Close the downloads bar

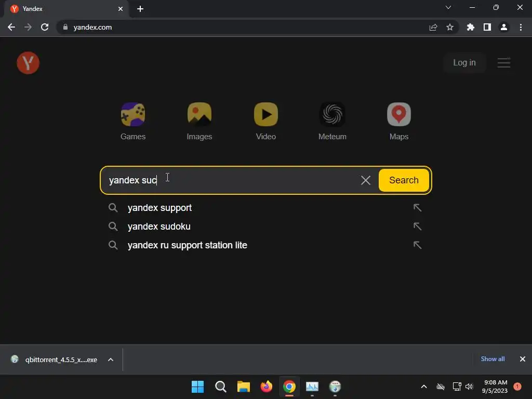pyautogui.click(x=523, y=359)
